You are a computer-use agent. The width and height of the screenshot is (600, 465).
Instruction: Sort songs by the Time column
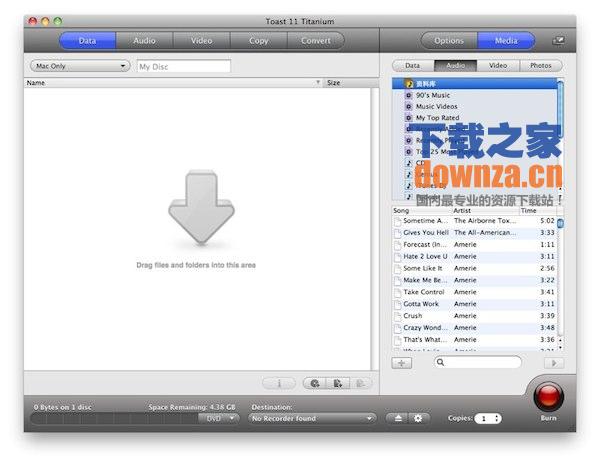[x=538, y=211]
